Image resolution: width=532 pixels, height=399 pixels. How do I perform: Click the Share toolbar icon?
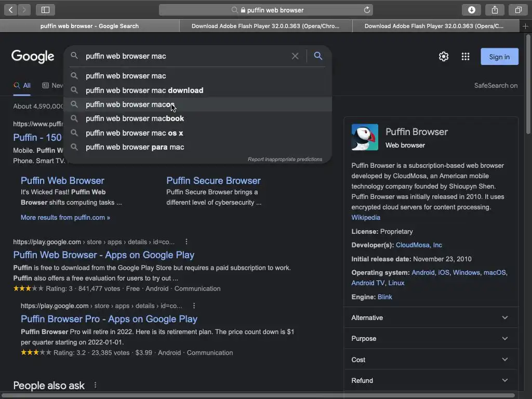[495, 10]
